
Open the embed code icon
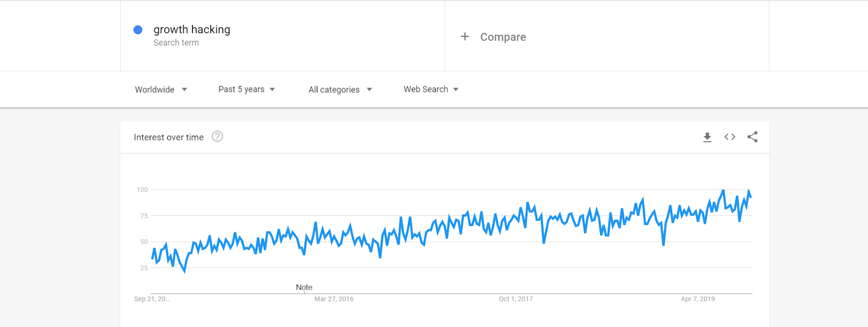[730, 137]
